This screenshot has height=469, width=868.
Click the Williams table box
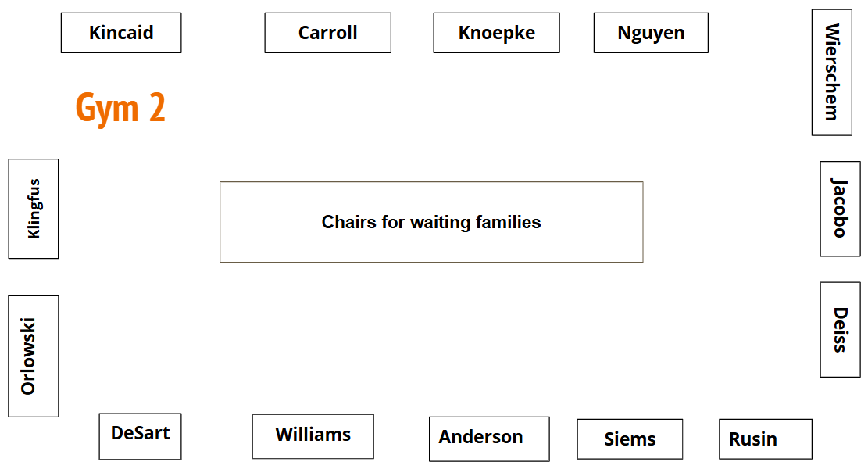pyautogui.click(x=313, y=436)
